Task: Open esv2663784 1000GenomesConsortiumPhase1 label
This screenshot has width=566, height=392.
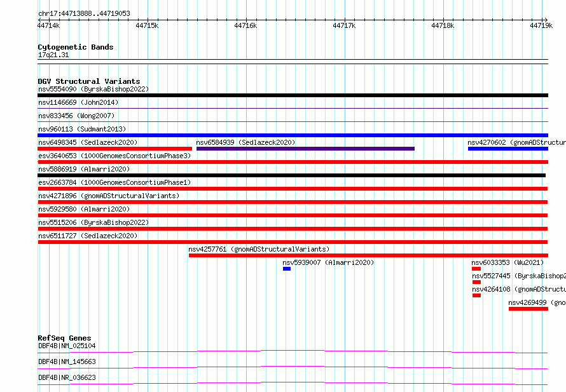Action: pos(114,182)
